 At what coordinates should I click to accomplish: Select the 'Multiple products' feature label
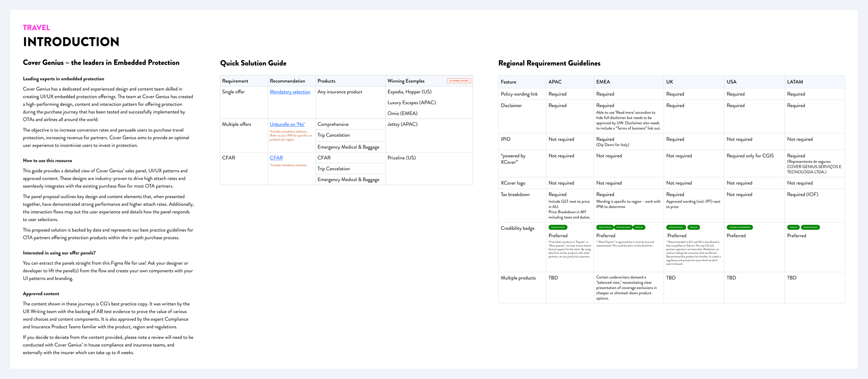tap(518, 278)
